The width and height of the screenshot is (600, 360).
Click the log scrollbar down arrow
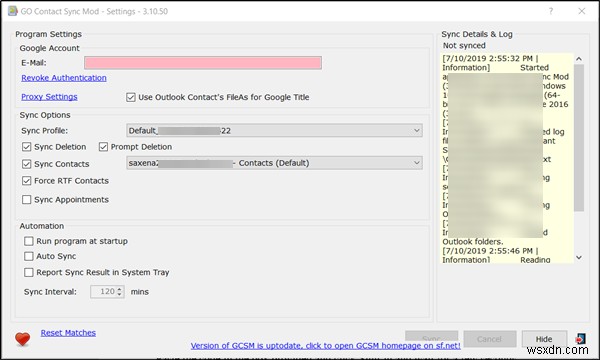[579, 257]
